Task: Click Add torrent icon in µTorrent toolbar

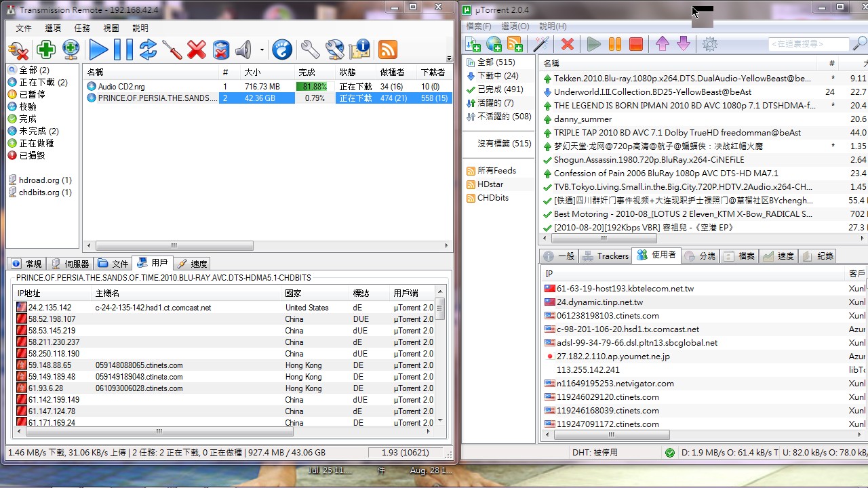Action: (473, 44)
